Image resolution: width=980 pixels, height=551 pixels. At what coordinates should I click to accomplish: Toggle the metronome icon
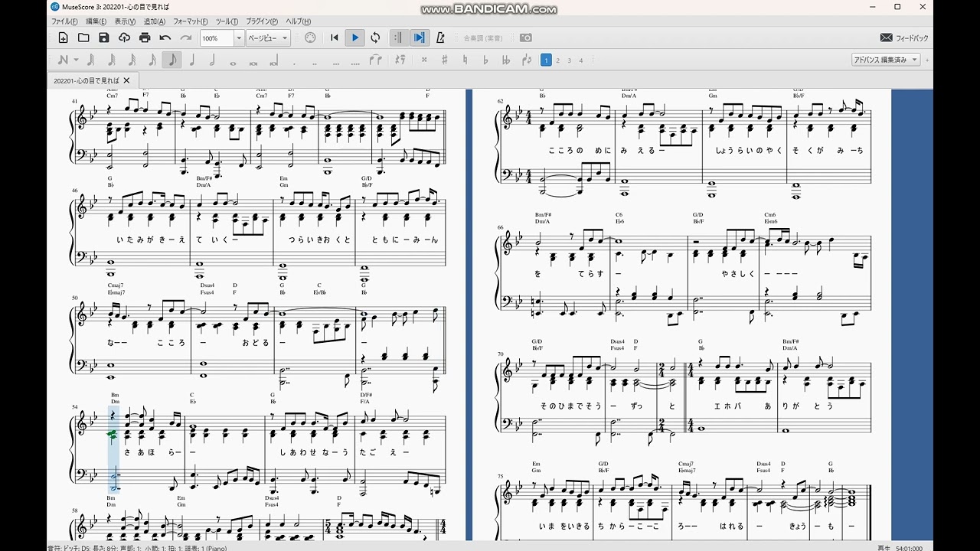click(440, 37)
